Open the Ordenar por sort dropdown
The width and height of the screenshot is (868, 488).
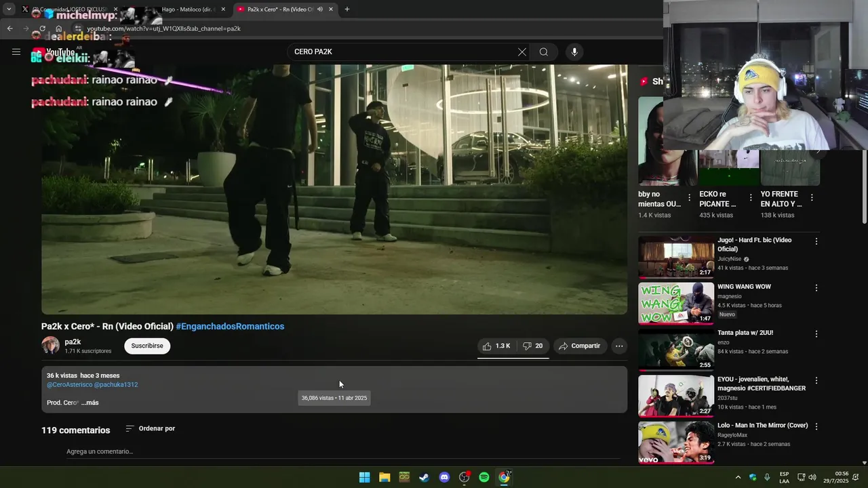coord(151,428)
